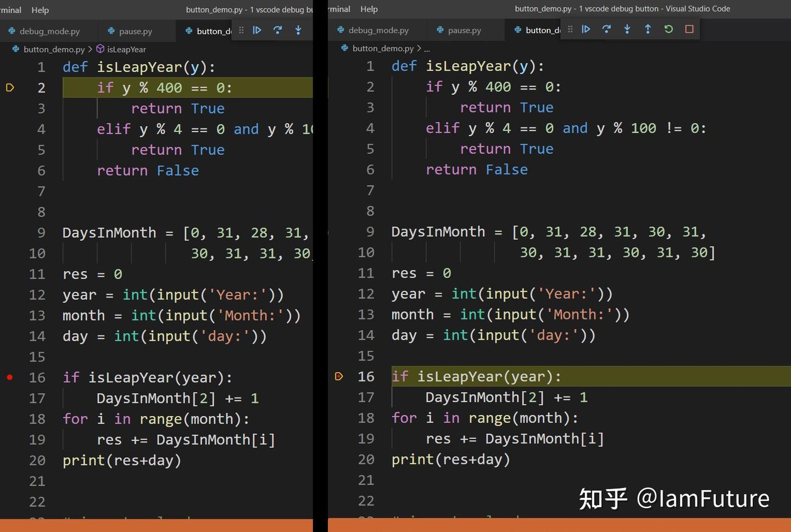Select the isLeapYear symbol icon in the breadcrumb
791x532 pixels.
[x=101, y=49]
